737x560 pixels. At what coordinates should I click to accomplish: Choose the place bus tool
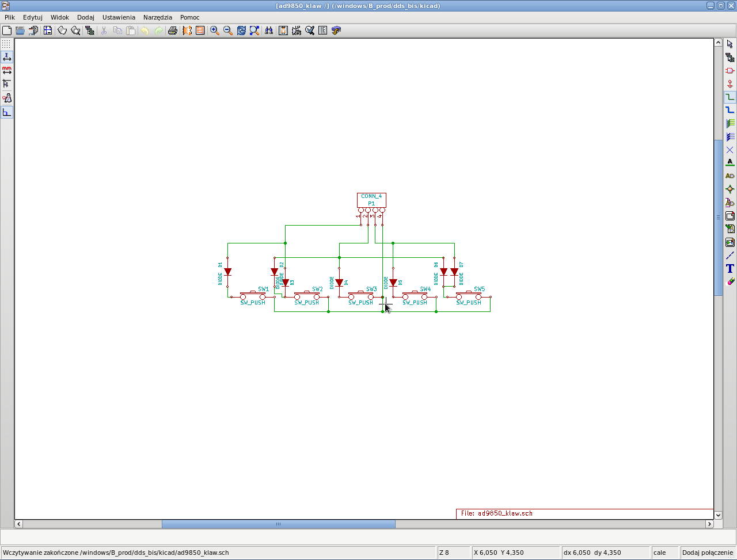click(730, 111)
